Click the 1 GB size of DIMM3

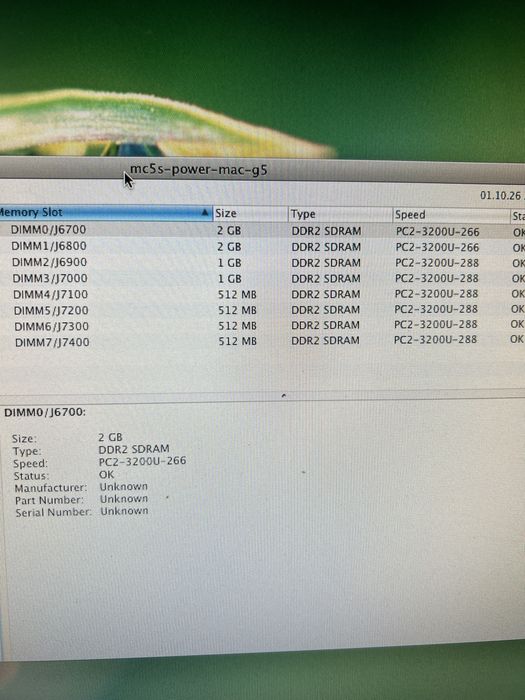tap(229, 279)
